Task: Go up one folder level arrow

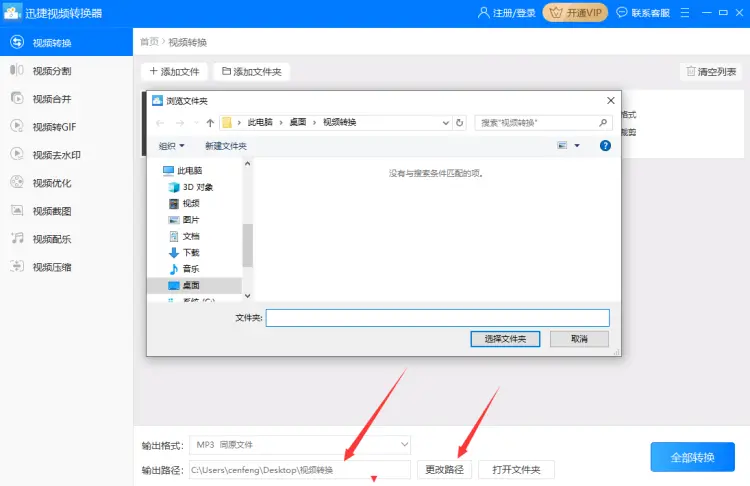Action: click(210, 123)
